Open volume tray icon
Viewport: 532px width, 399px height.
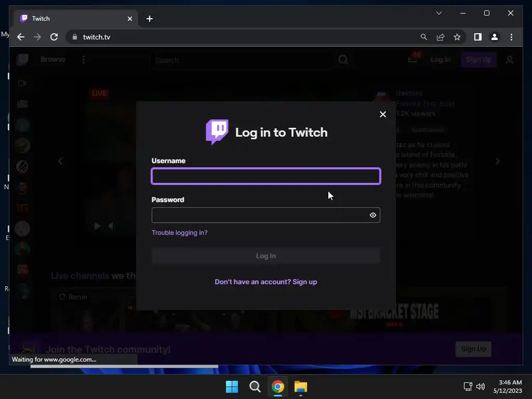[x=481, y=387]
